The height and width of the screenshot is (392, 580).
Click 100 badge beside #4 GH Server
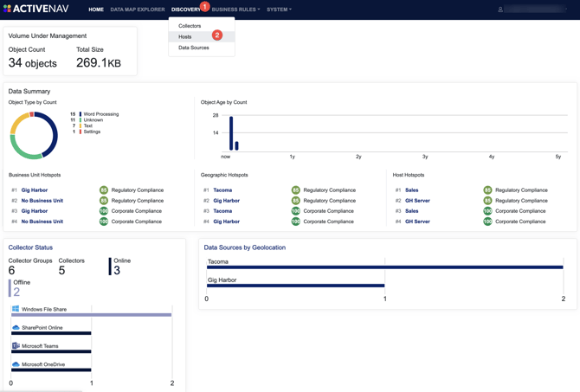(487, 222)
